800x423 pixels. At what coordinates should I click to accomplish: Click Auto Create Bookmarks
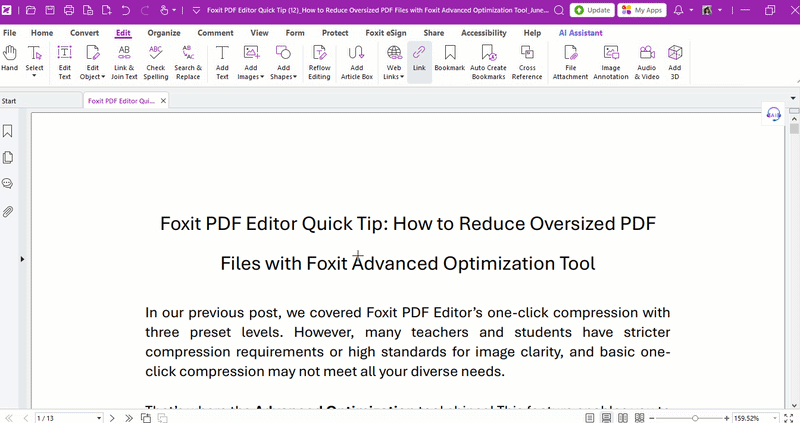[x=488, y=62]
